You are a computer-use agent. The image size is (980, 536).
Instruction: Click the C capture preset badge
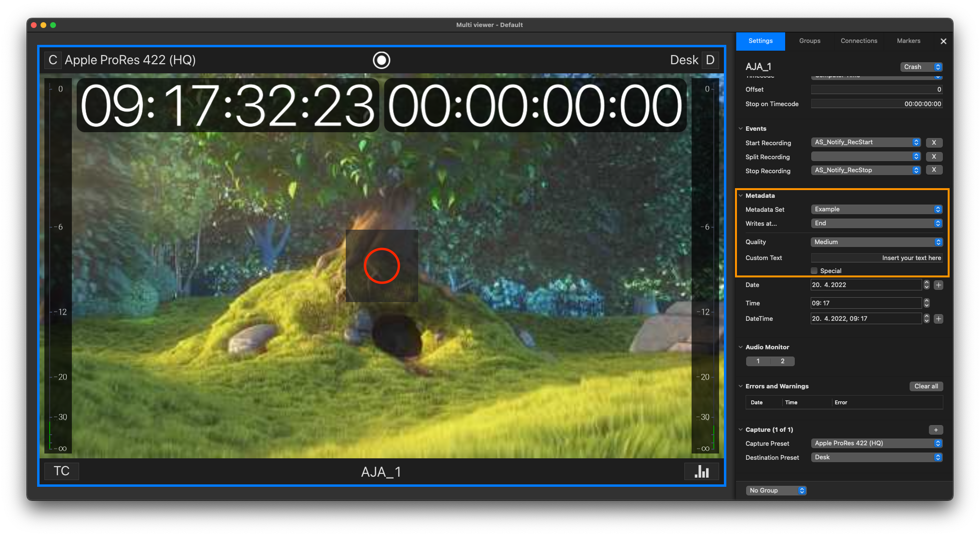coord(53,60)
